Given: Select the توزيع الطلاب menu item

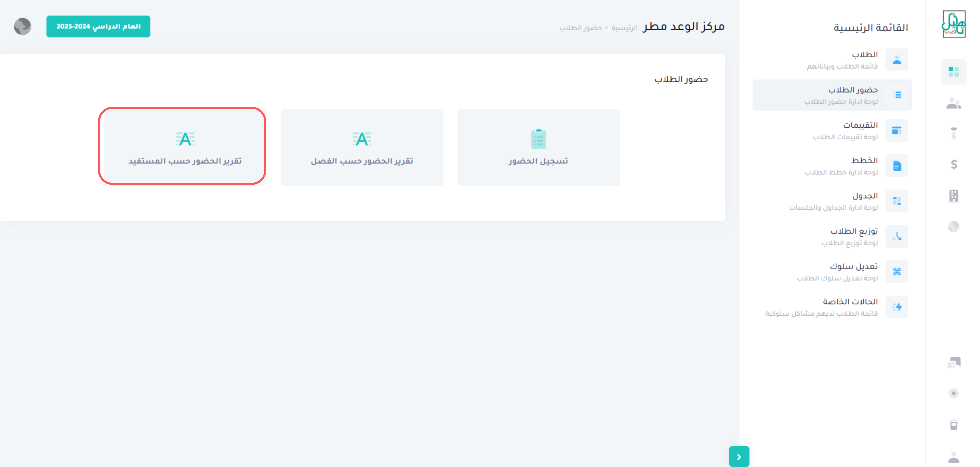Looking at the screenshot, I should (x=832, y=236).
